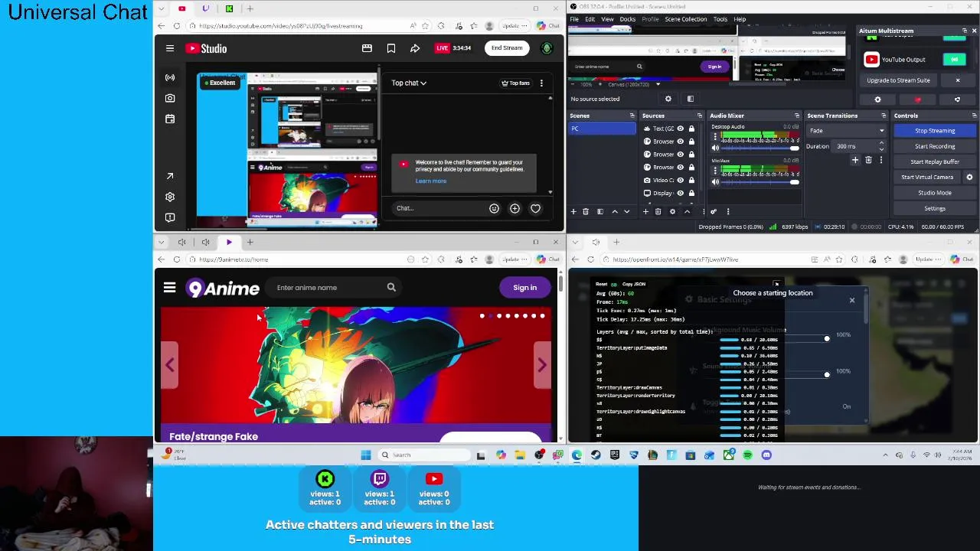980x551 pixels.
Task: Open Webcam camera icon in Studio sidebar
Action: (170, 98)
